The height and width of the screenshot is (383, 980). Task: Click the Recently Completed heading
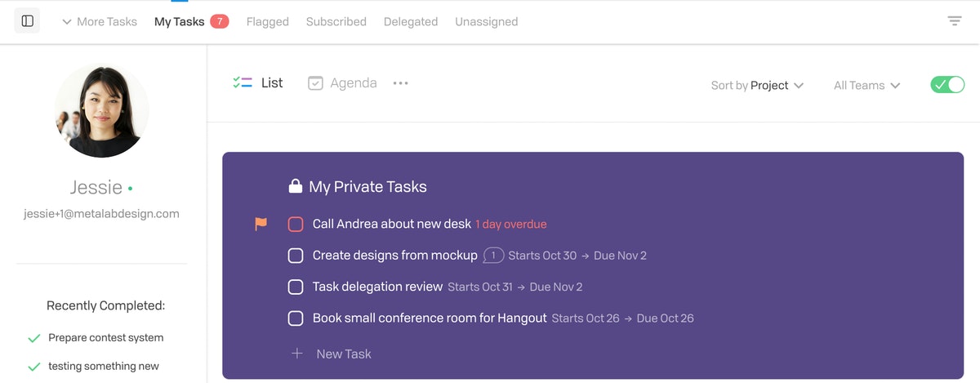[x=106, y=305]
